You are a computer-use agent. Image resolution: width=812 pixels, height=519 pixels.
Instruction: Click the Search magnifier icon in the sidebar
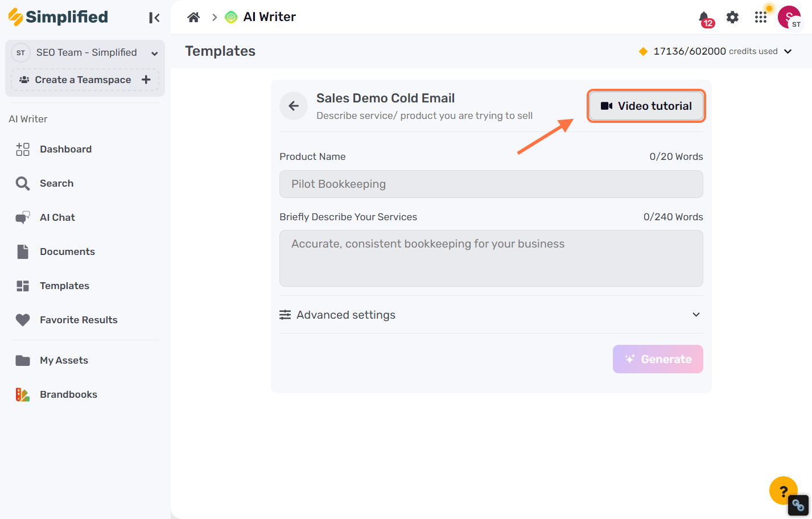coord(23,183)
